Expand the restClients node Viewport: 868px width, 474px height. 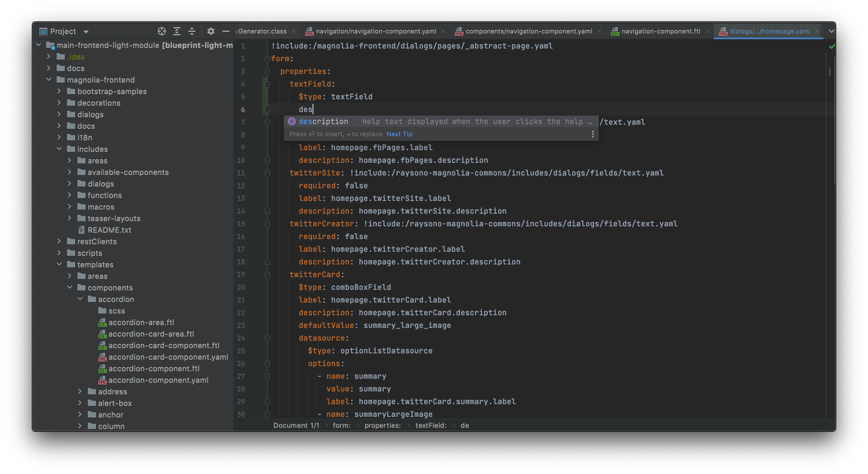tap(58, 241)
